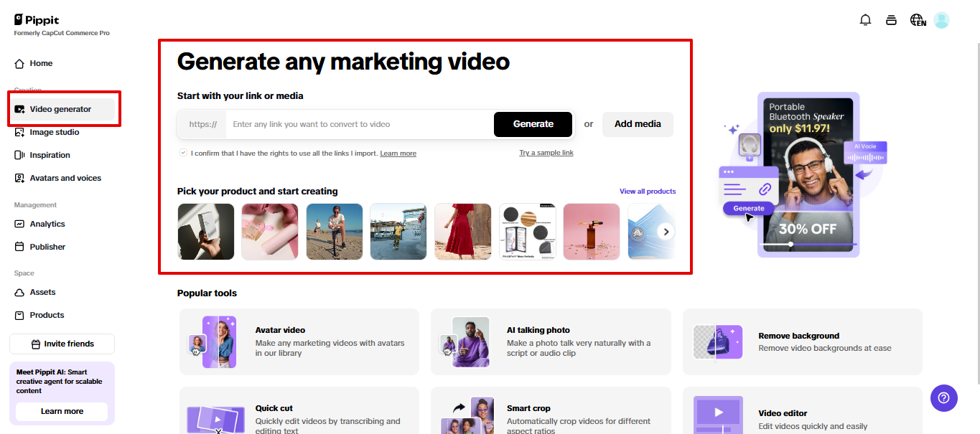Toggle the link rights confirmation checkbox
This screenshot has height=434, width=980.
tap(182, 153)
